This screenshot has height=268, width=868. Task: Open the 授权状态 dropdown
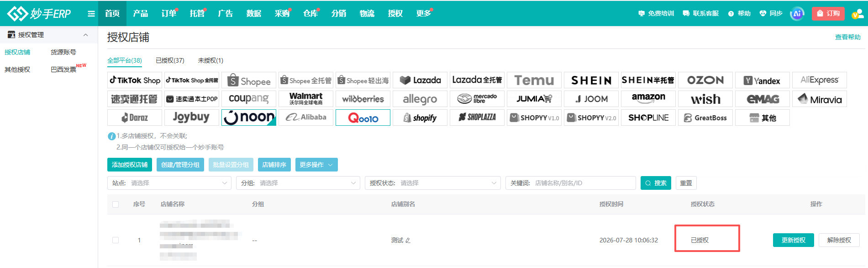[433, 183]
